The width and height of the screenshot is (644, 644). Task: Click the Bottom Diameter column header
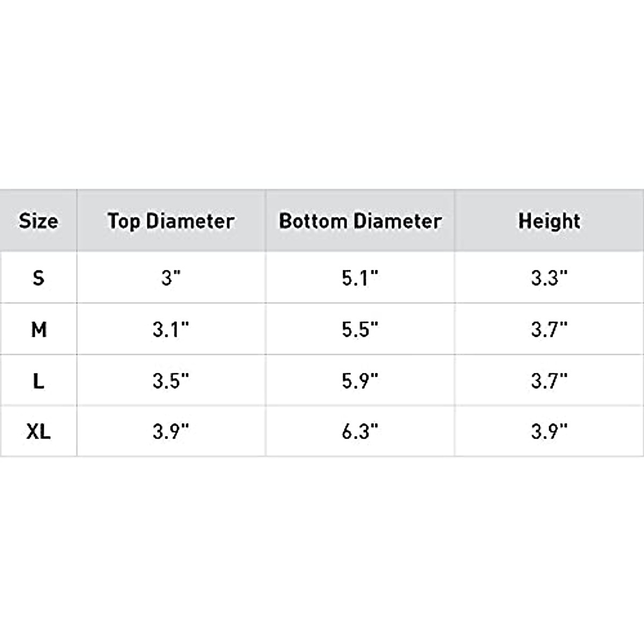click(360, 221)
